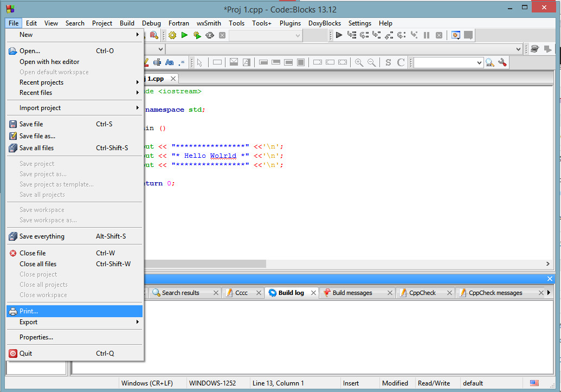561x392 pixels.
Task: Open the search text combo box dropdown
Action: point(480,63)
